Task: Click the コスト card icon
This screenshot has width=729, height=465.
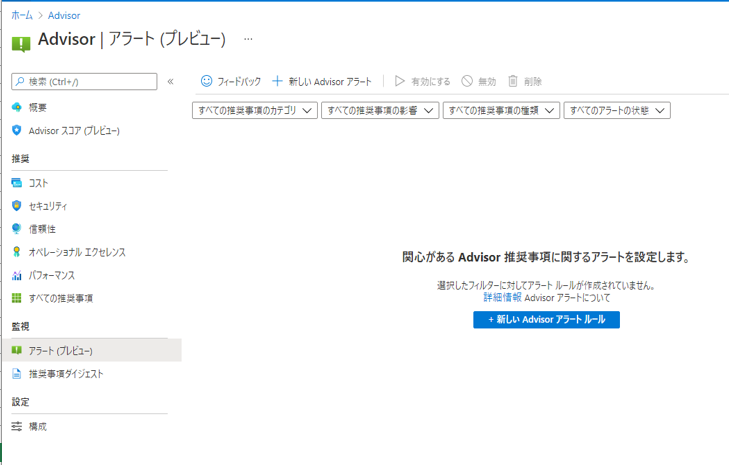Action: (x=17, y=183)
